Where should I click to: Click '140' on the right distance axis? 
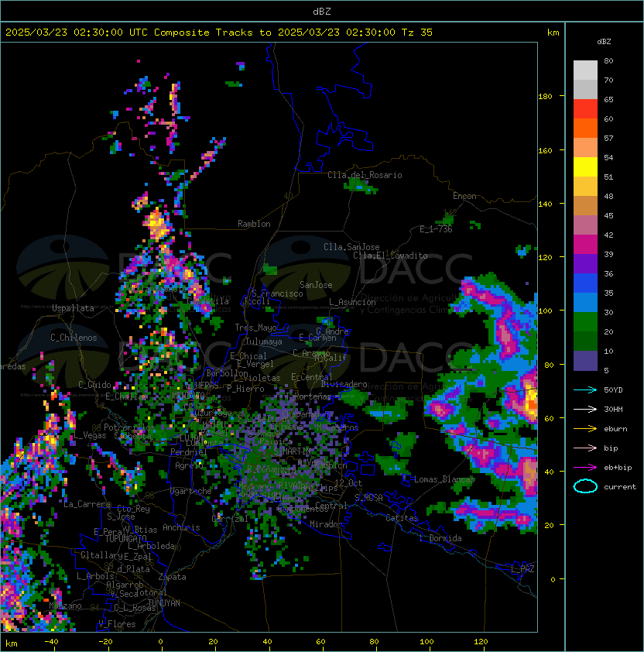(x=545, y=204)
